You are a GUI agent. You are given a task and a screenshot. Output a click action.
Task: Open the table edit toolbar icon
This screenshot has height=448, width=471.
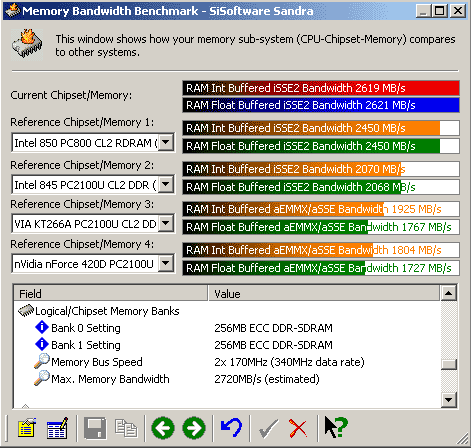58,428
